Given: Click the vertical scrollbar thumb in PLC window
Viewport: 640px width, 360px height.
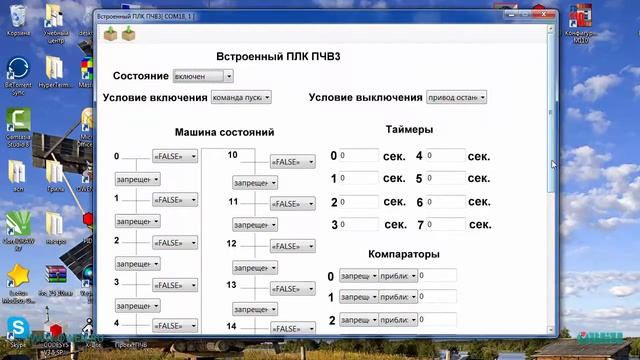Looking at the screenshot, I should pos(550,112).
